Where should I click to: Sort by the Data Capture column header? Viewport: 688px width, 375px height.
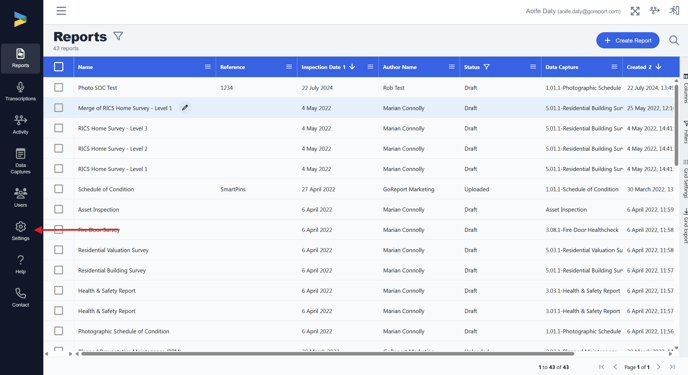562,67
